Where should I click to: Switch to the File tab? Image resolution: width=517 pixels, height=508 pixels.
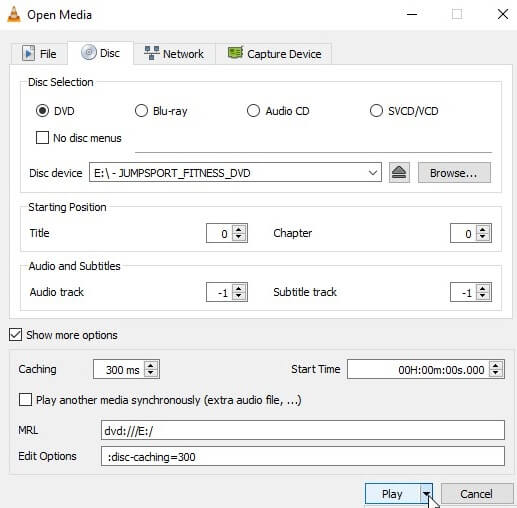point(39,54)
